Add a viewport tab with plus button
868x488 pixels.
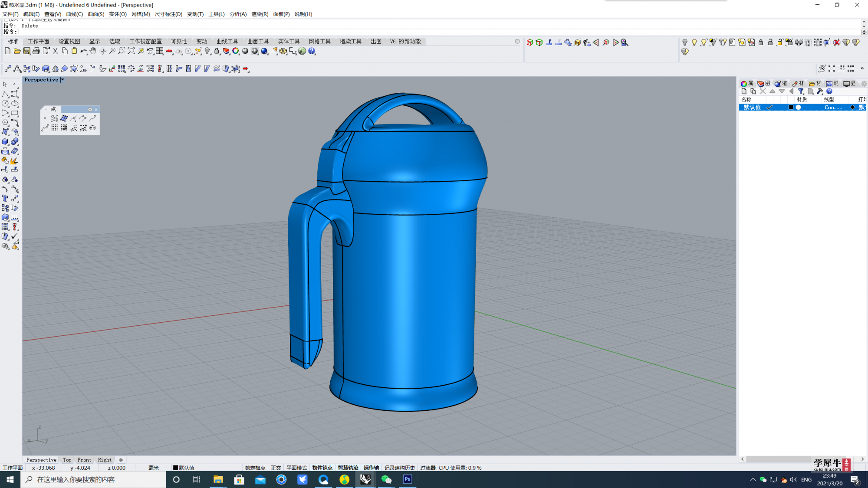coord(121,460)
